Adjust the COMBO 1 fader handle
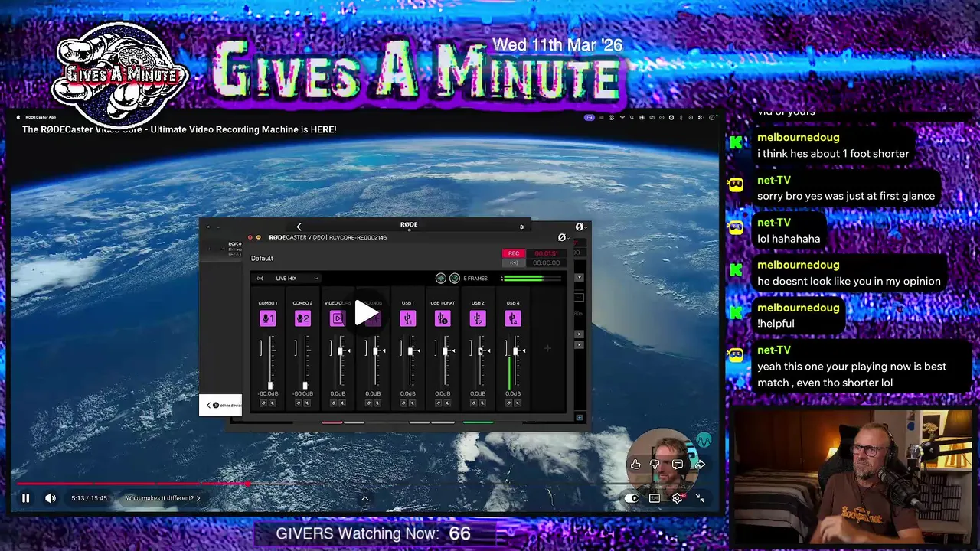The image size is (980, 551). [x=269, y=386]
